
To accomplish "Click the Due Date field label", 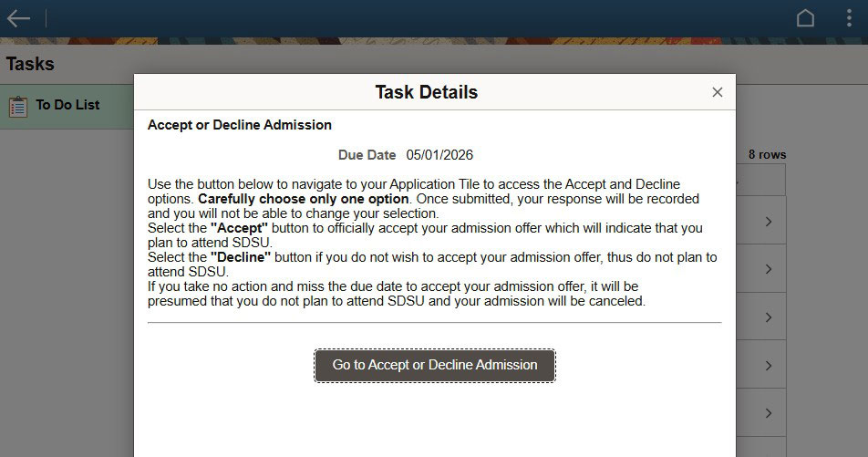I will tap(367, 155).
